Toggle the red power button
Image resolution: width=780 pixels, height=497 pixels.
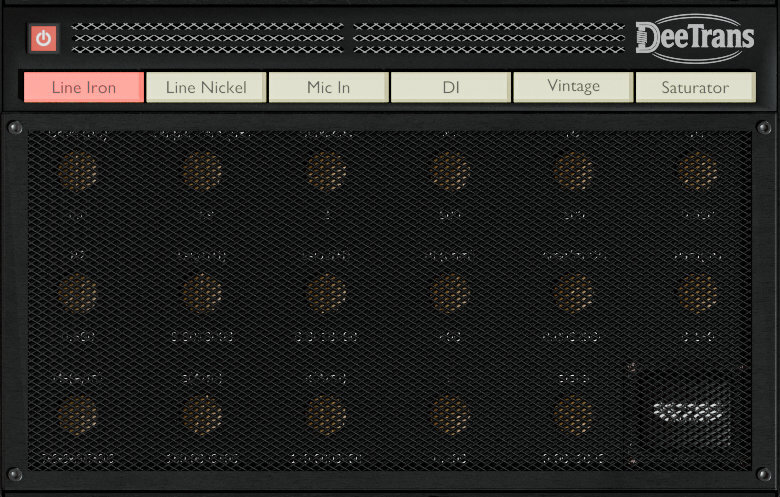point(43,38)
